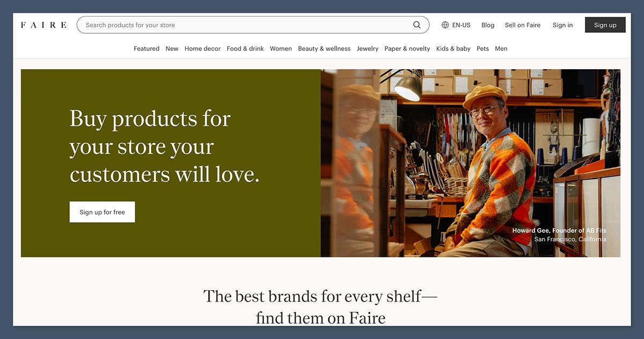Select the New category menu
The width and height of the screenshot is (644, 339).
(x=172, y=49)
